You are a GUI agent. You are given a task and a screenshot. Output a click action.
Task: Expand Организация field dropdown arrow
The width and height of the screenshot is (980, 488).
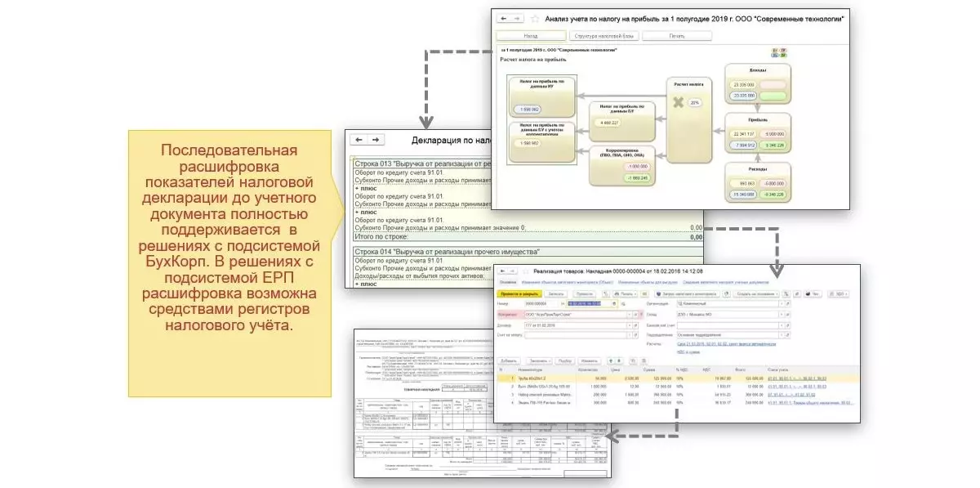pos(782,303)
